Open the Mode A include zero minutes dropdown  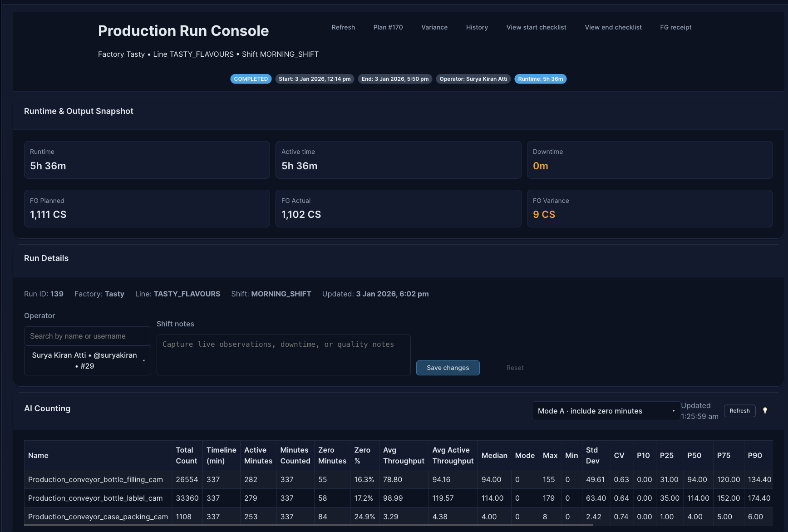click(606, 411)
